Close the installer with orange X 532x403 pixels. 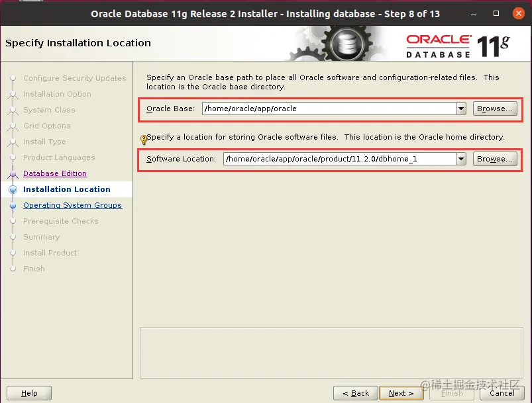point(519,13)
